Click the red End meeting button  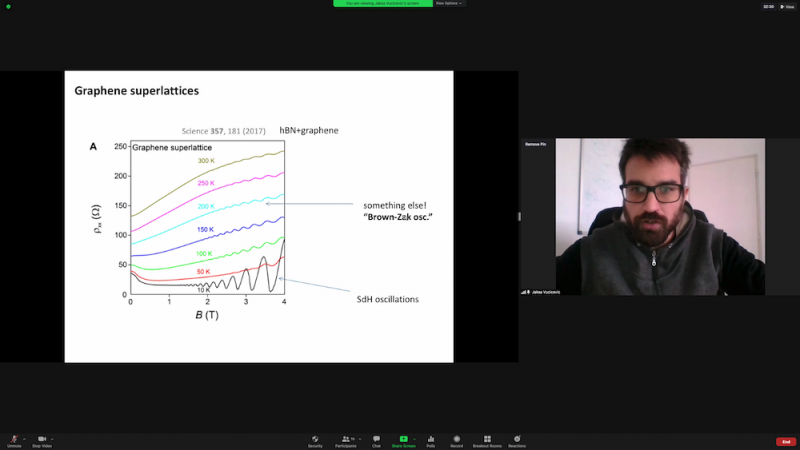(786, 441)
